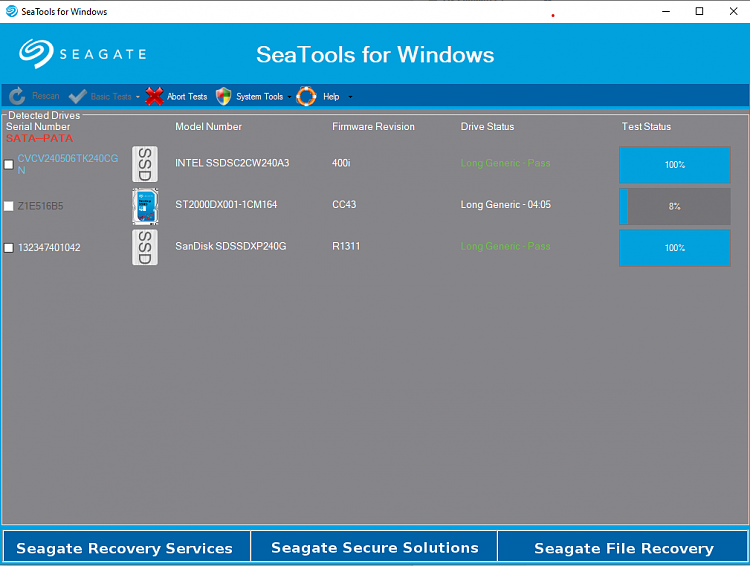This screenshot has width=750, height=566.
Task: Check the box for serial CVCV240506TK240CGN
Action: [9, 165]
